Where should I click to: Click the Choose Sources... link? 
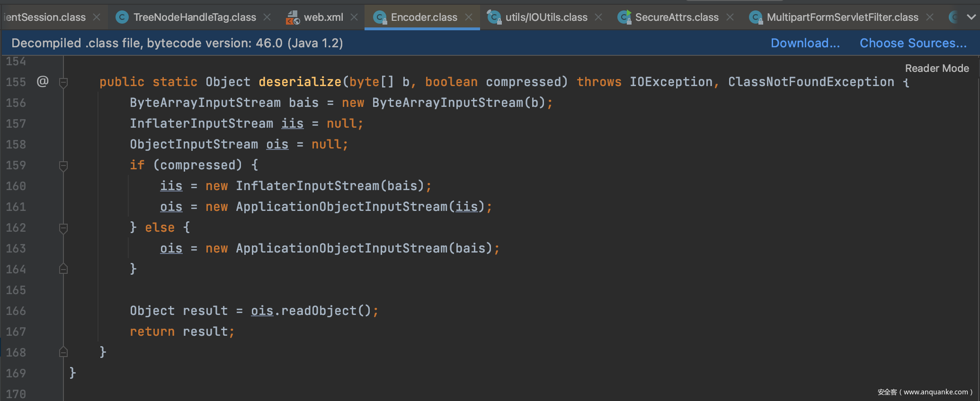coord(913,43)
